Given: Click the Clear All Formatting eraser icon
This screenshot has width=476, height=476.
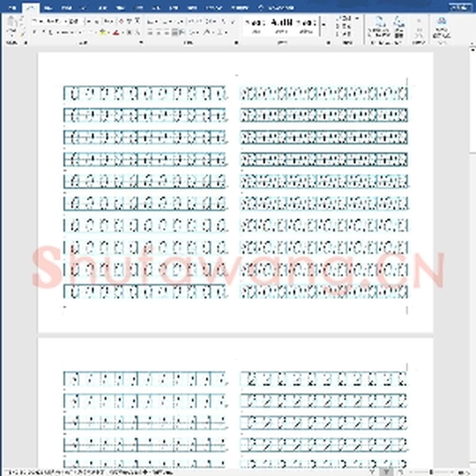Looking at the screenshot, I should pos(121,22).
